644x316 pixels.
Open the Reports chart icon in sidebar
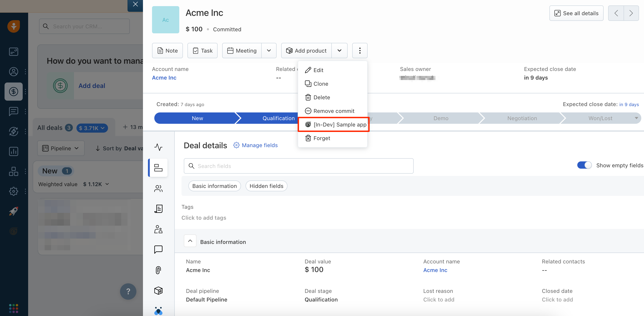click(13, 151)
